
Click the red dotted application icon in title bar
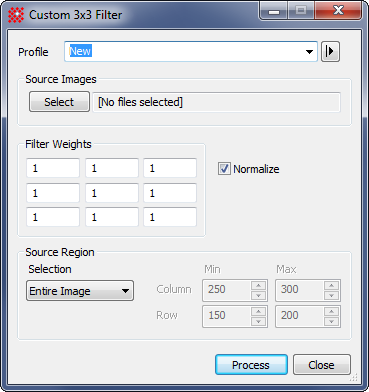pyautogui.click(x=16, y=15)
